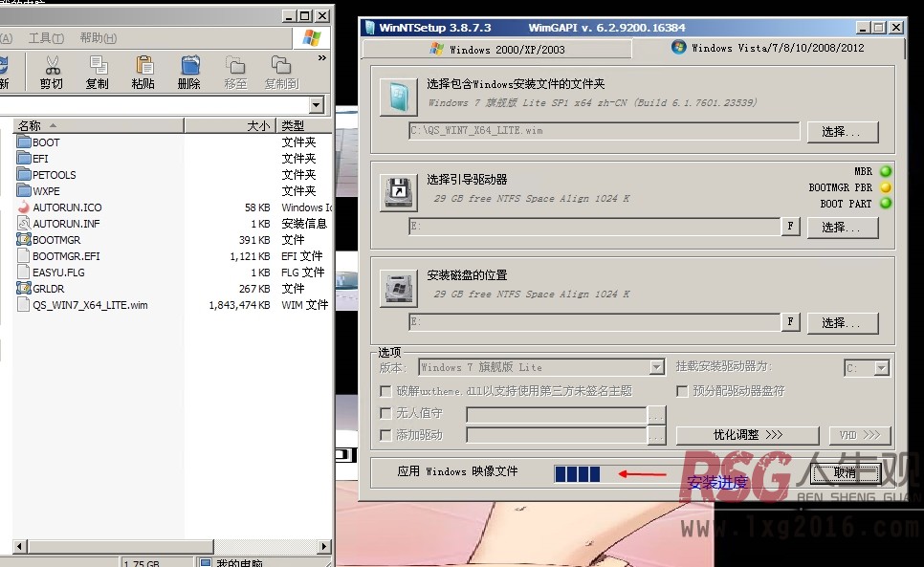The height and width of the screenshot is (567, 924).
Task: Click the Windows install source folder icon
Action: point(399,97)
